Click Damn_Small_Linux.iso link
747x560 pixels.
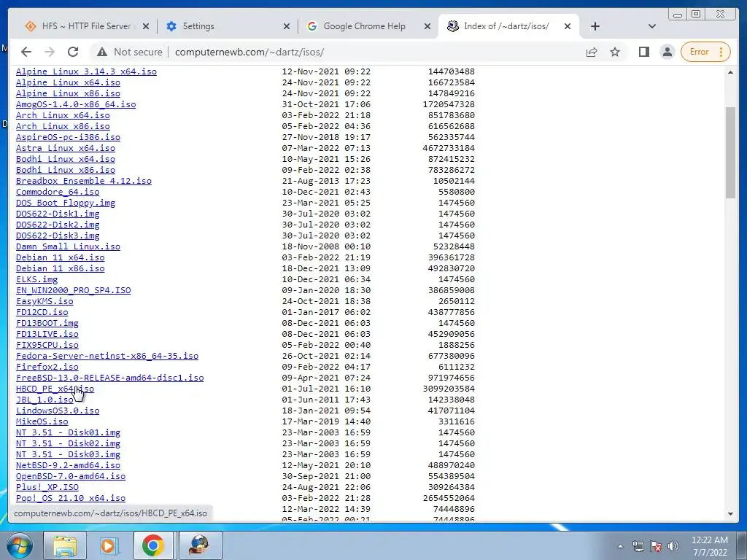[x=68, y=246]
